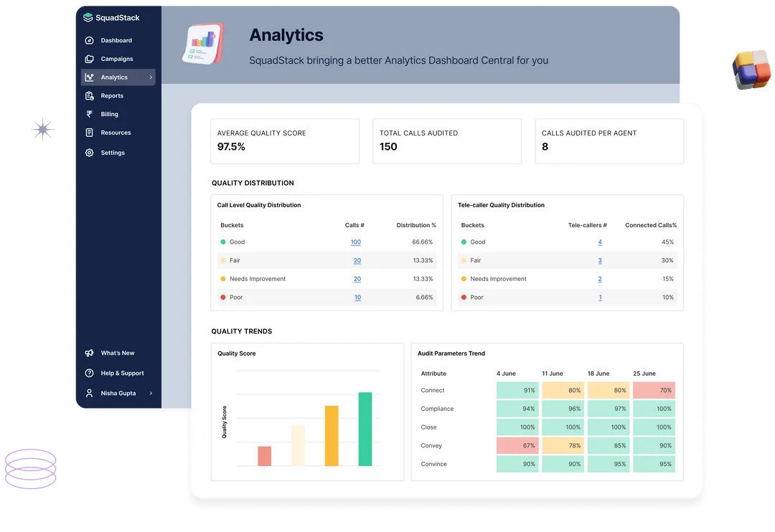Click the Average Quality Score card
Image resolution: width=775 pixels, height=532 pixels.
coord(285,141)
